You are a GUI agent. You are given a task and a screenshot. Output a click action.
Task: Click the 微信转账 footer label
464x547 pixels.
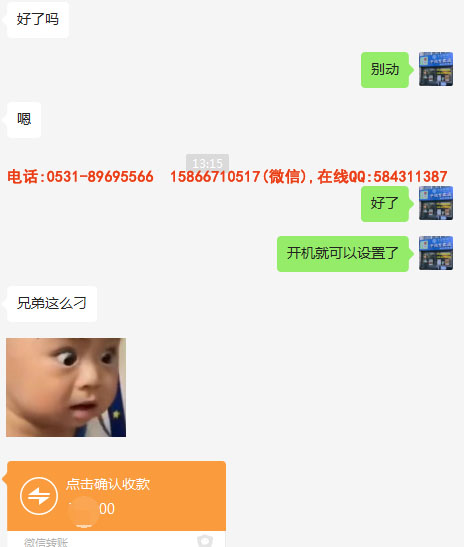click(x=46, y=542)
